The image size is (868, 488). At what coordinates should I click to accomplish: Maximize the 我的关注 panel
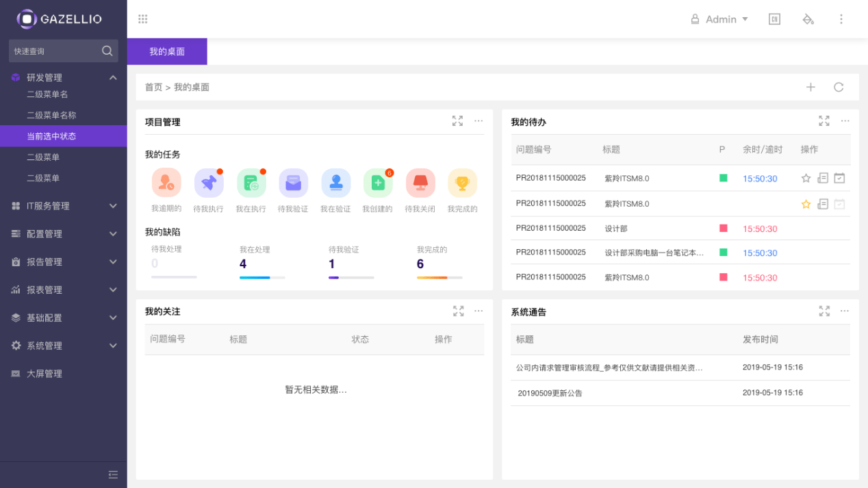[459, 311]
